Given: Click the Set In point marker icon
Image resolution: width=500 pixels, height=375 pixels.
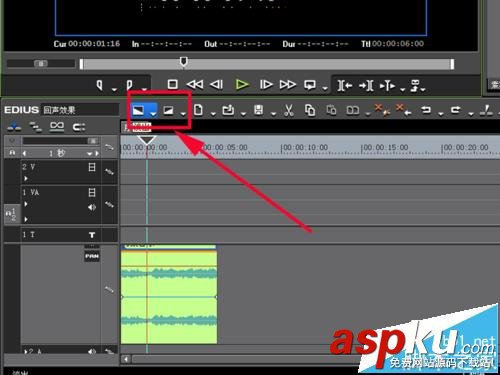Looking at the screenshot, I should (99, 85).
